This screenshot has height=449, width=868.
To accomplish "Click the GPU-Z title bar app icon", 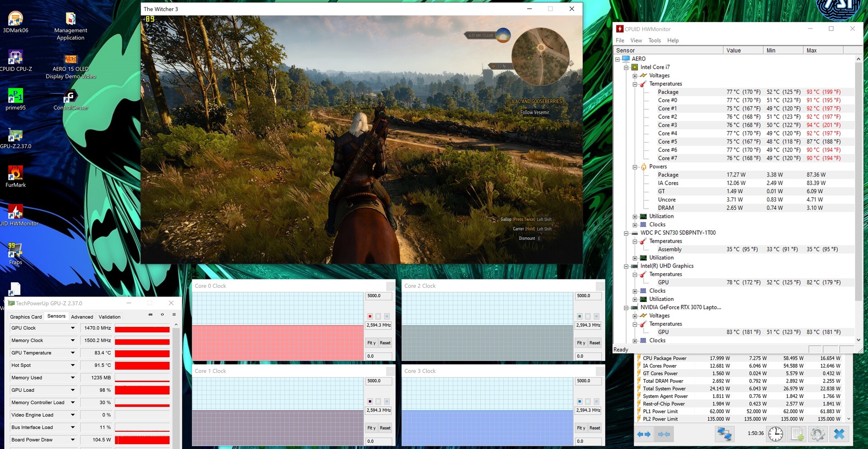I will coord(11,303).
